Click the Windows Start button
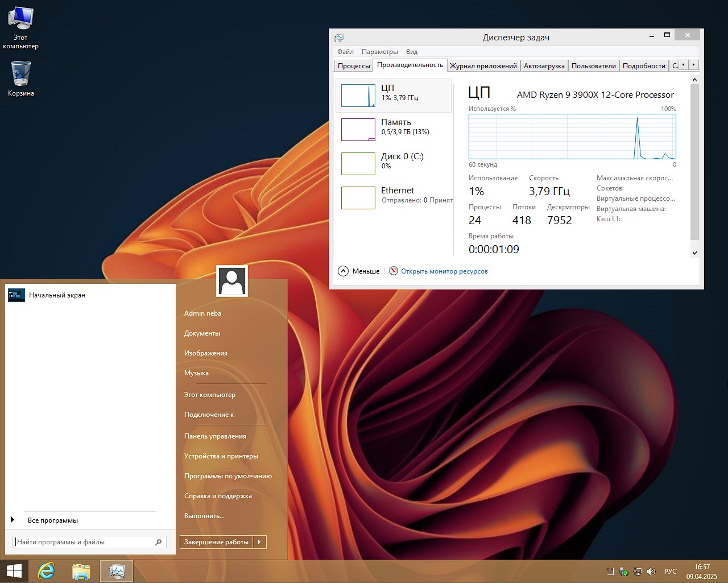Image resolution: width=728 pixels, height=583 pixels. pyautogui.click(x=14, y=571)
